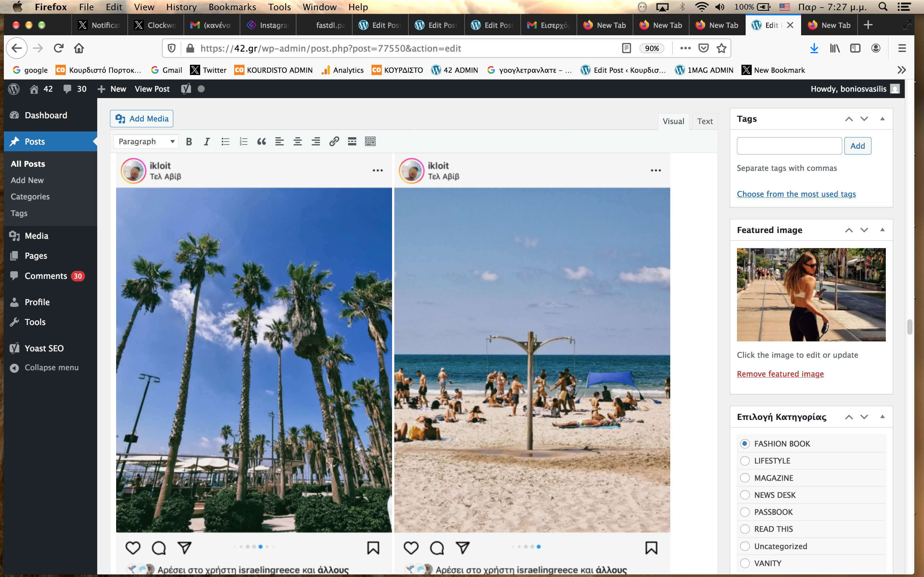Select the MAGAZINE category radio
Image resolution: width=924 pixels, height=577 pixels.
point(745,478)
